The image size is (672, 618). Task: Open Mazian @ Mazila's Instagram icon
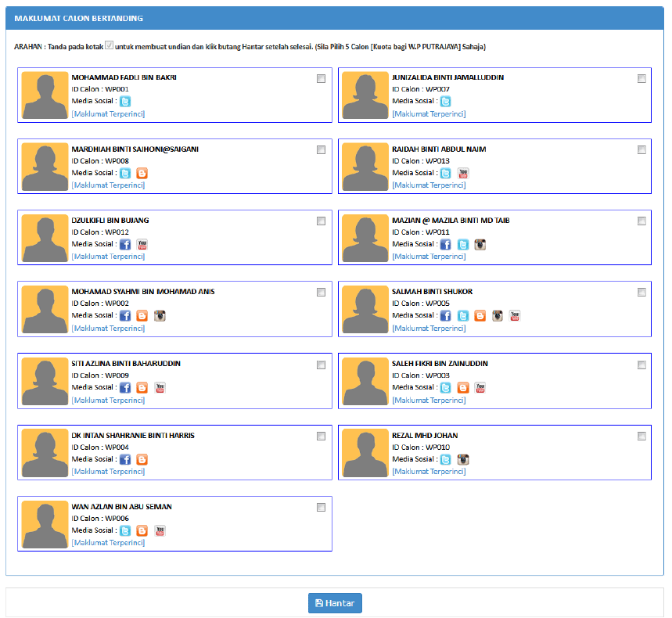coord(480,244)
